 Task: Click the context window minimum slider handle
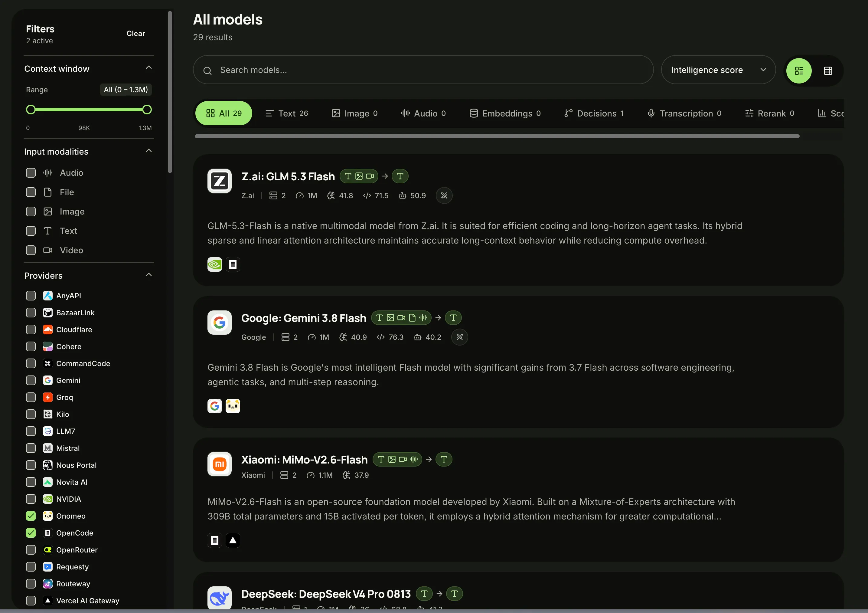pos(31,110)
